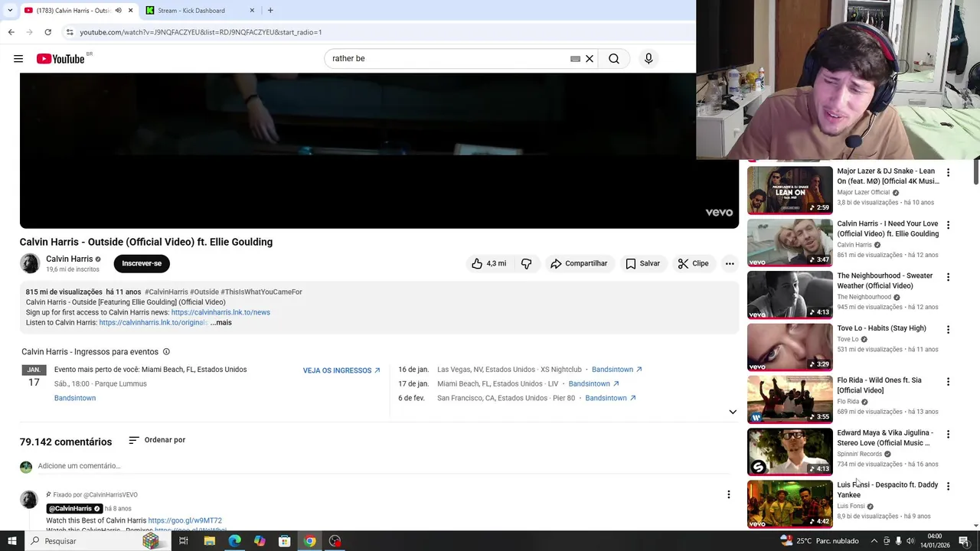Open the tab search dropdown arrow
Image resolution: width=980 pixels, height=551 pixels.
pyautogui.click(x=10, y=11)
